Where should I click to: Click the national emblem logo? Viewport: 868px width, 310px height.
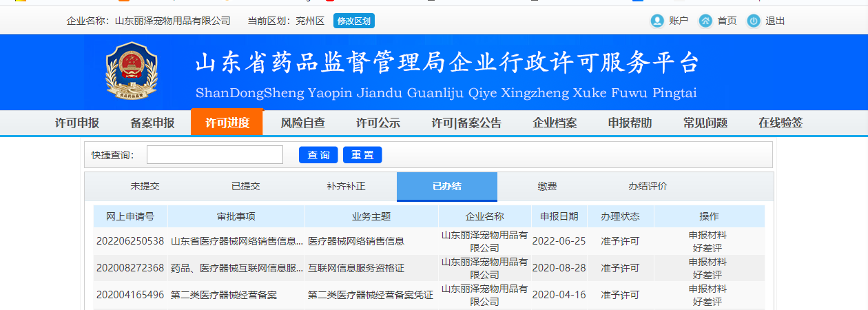point(132,72)
